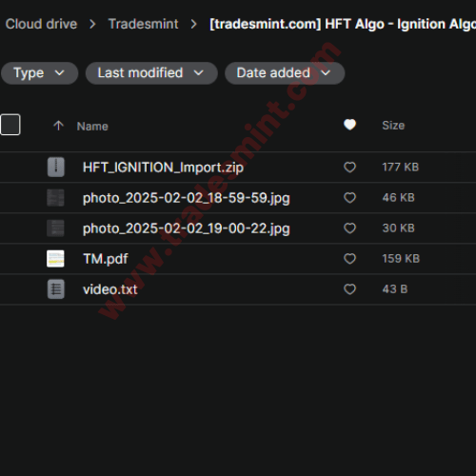Click the PDF thumbnail next to TM.pdf
Image resolution: width=476 pixels, height=476 pixels.
[x=55, y=259]
